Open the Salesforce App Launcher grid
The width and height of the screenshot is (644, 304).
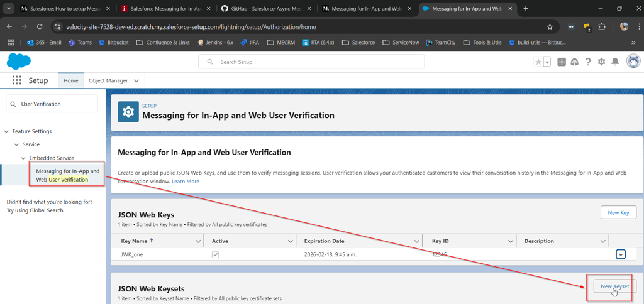17,80
